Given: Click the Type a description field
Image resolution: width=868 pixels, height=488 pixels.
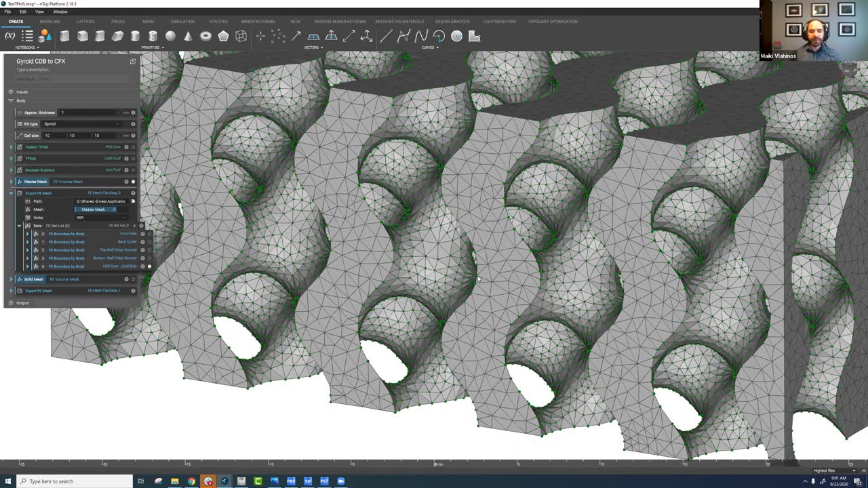Looking at the screenshot, I should pyautogui.click(x=33, y=70).
